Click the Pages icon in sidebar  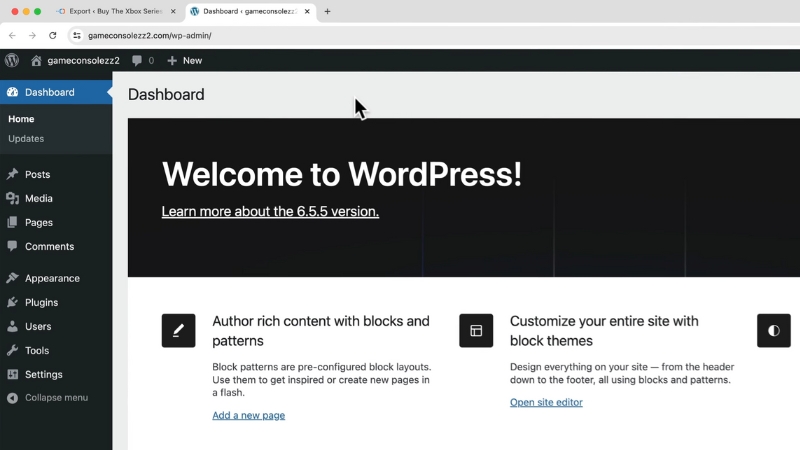coord(12,222)
